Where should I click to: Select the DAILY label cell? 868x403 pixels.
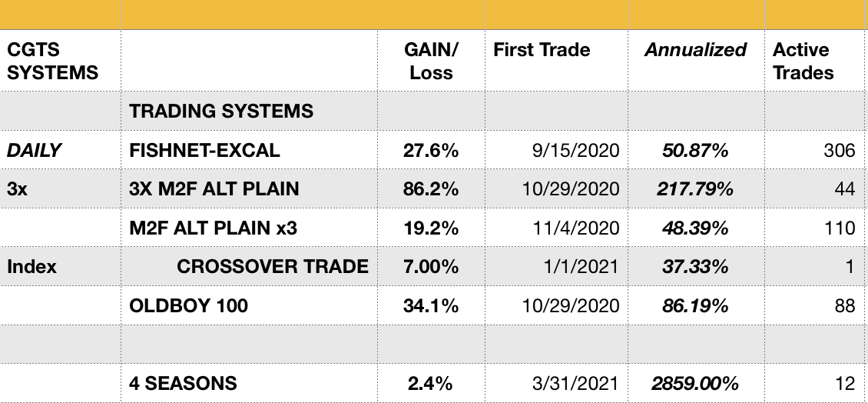35,150
